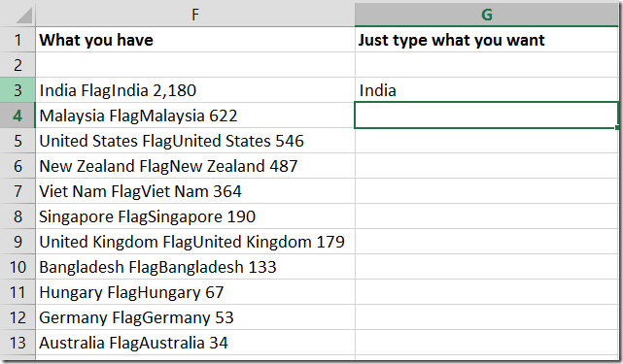Image resolution: width=623 pixels, height=364 pixels.
Task: Select cell 'United Kingdom FlagUnited Kingdom 179'
Action: (195, 242)
